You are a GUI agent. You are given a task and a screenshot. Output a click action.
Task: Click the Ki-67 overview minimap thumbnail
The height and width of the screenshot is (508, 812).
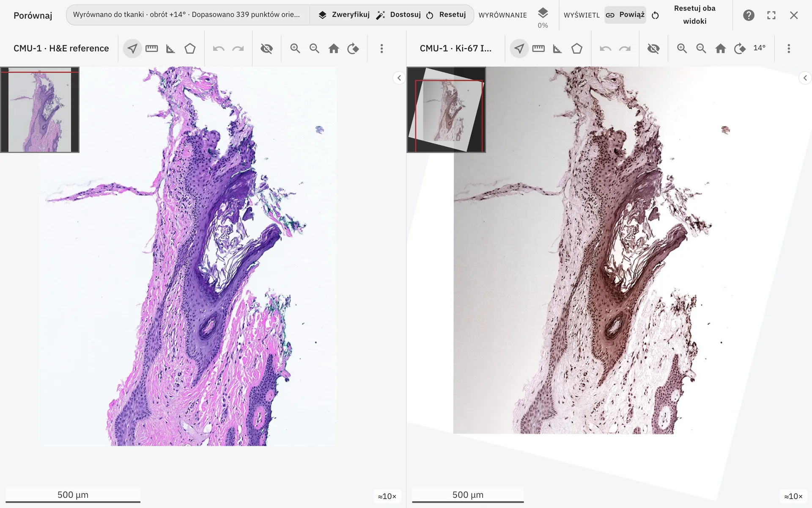click(446, 110)
